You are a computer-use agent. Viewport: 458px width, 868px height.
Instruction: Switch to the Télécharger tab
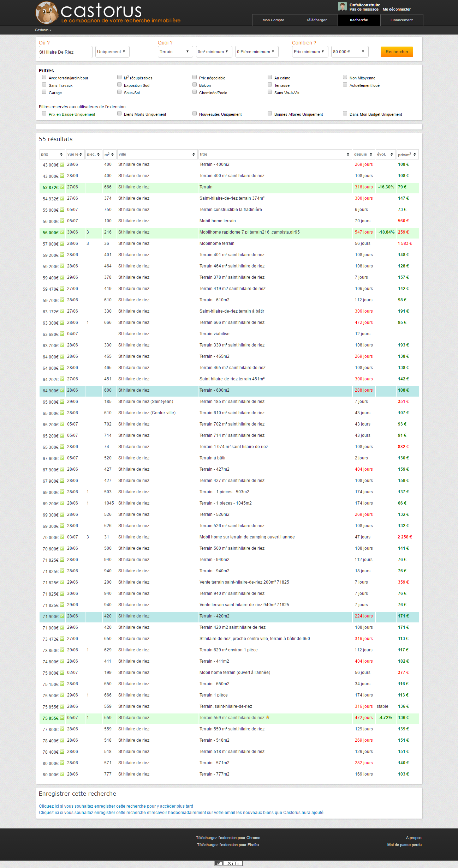tap(316, 20)
